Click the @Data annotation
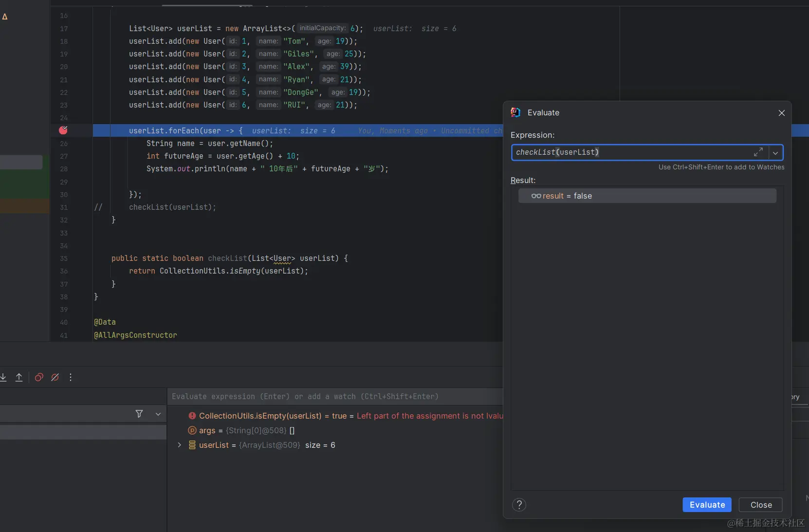 tap(105, 322)
